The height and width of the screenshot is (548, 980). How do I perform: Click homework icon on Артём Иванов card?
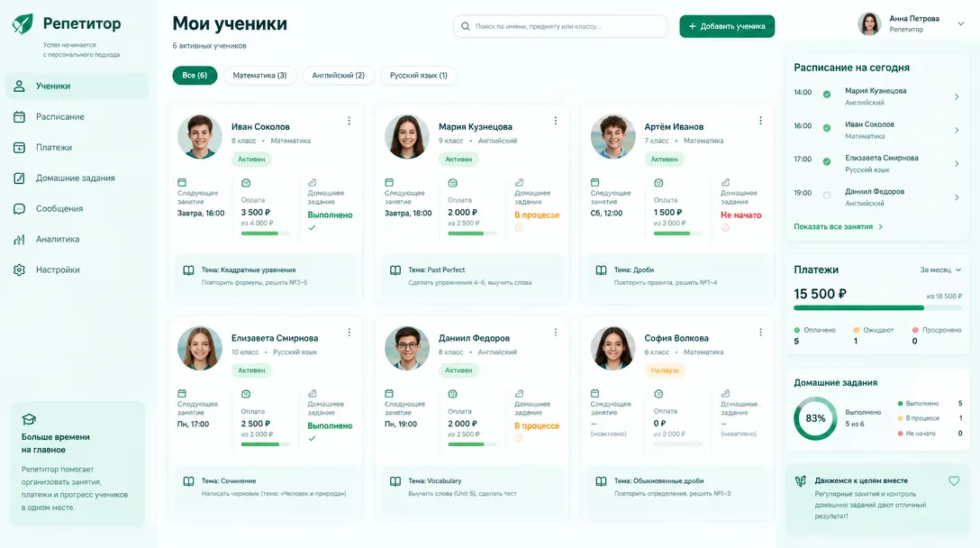coord(726,182)
